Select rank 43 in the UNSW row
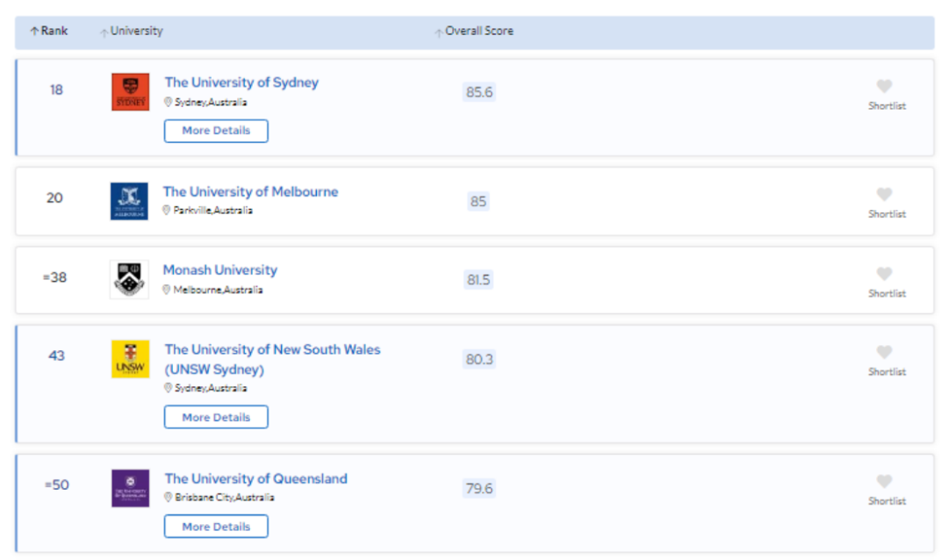Viewport: 948px width, 560px height. 56,355
